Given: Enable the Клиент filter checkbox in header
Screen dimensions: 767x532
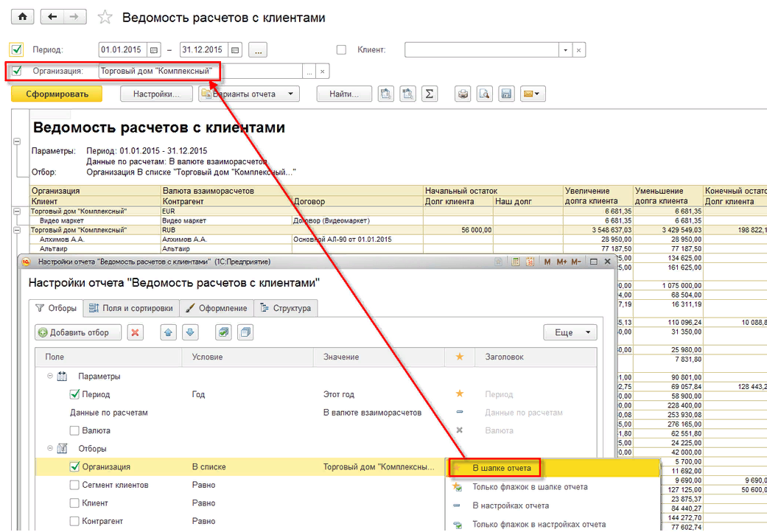Looking at the screenshot, I should [x=341, y=50].
